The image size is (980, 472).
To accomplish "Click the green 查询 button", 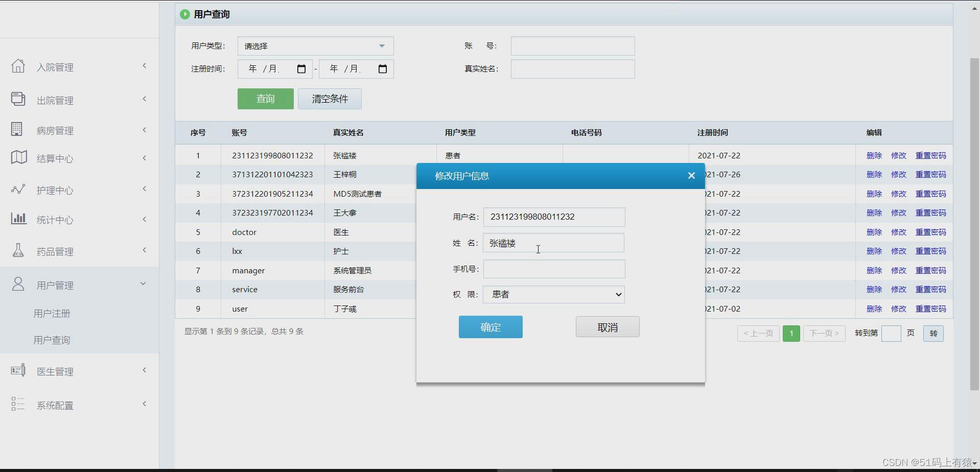I will (x=266, y=99).
